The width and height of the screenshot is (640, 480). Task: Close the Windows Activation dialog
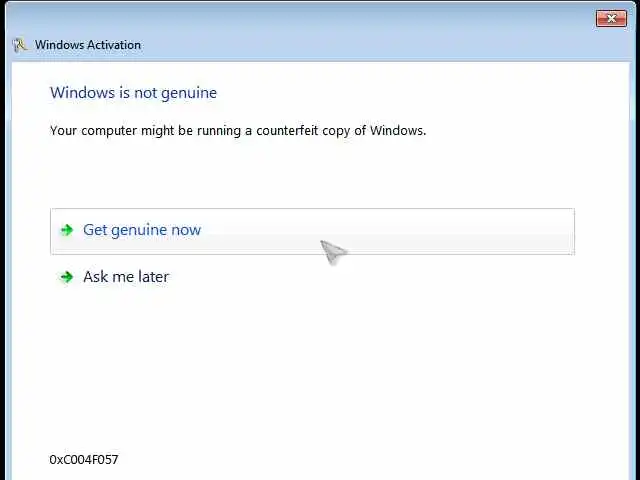[x=611, y=18]
